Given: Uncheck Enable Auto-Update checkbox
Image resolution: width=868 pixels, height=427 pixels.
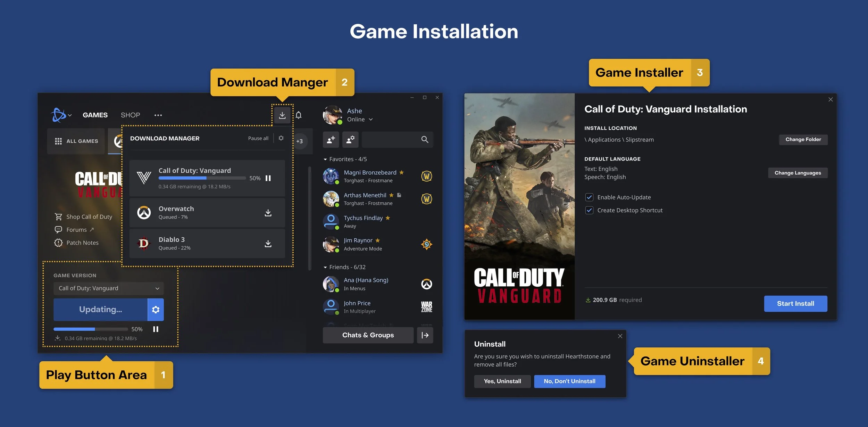Looking at the screenshot, I should click(x=589, y=197).
